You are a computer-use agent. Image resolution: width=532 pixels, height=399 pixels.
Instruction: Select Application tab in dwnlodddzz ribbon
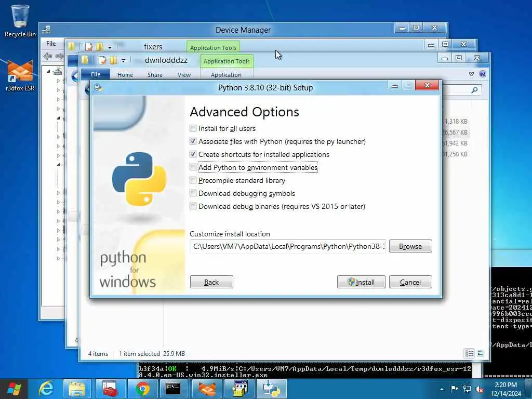(226, 75)
